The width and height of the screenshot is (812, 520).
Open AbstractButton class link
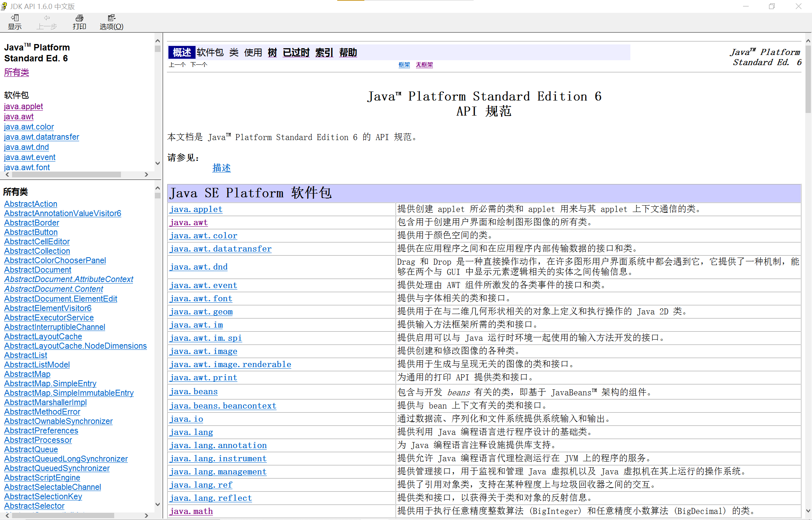[31, 232]
